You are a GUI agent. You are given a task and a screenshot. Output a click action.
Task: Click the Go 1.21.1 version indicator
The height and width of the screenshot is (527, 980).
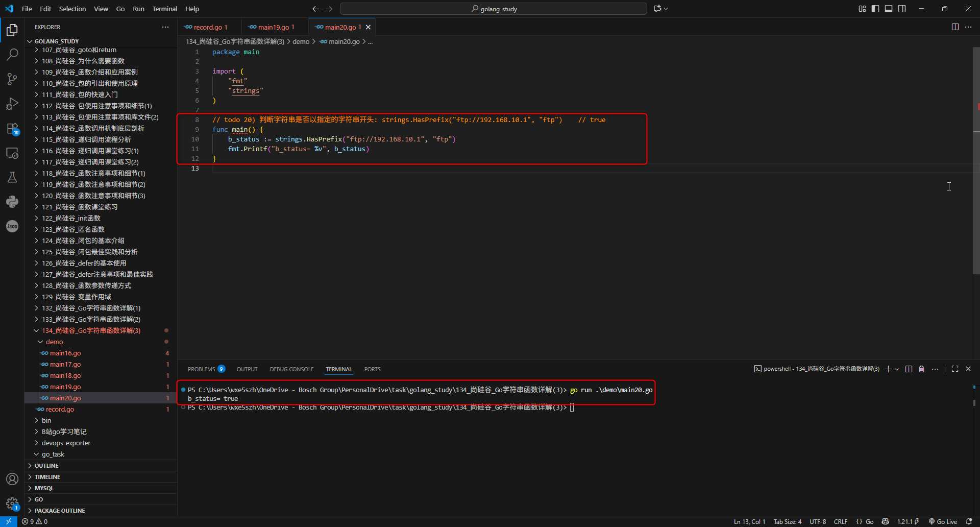(x=908, y=521)
